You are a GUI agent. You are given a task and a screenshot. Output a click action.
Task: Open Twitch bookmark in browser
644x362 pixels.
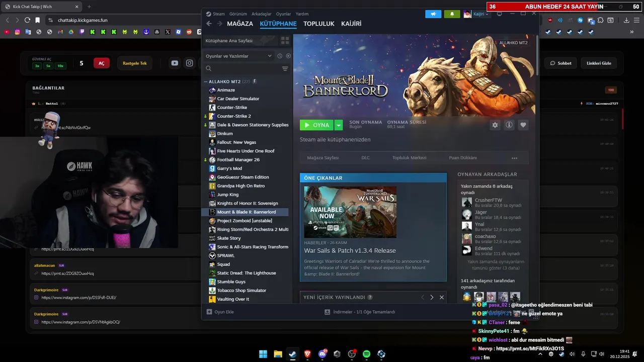tap(82, 32)
